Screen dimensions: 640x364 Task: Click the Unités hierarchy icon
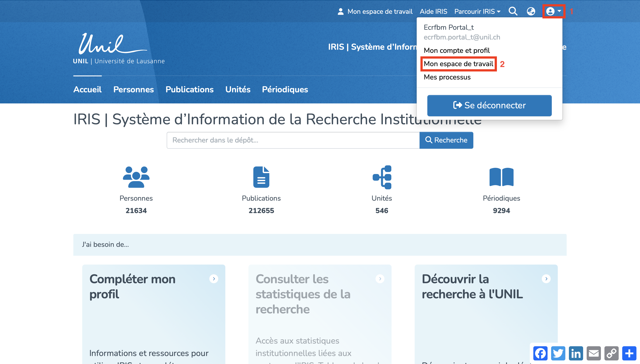(x=382, y=177)
